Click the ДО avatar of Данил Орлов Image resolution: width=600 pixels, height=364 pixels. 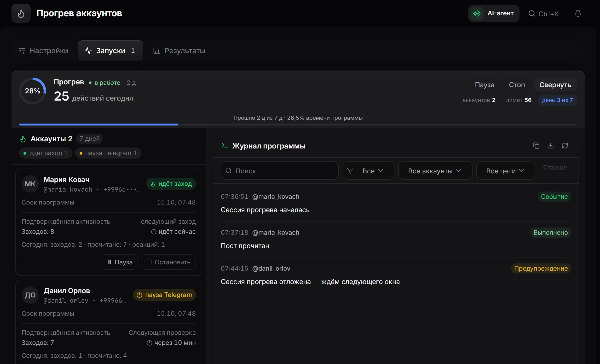[x=30, y=295]
